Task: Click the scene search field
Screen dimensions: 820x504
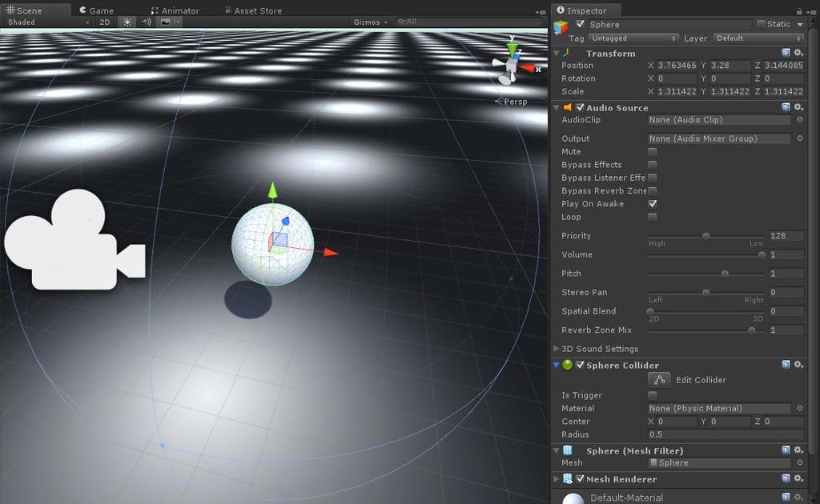Action: click(x=468, y=22)
